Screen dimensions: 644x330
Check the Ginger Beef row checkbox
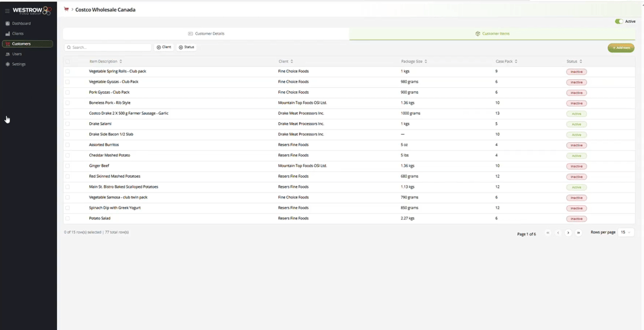[x=67, y=166]
